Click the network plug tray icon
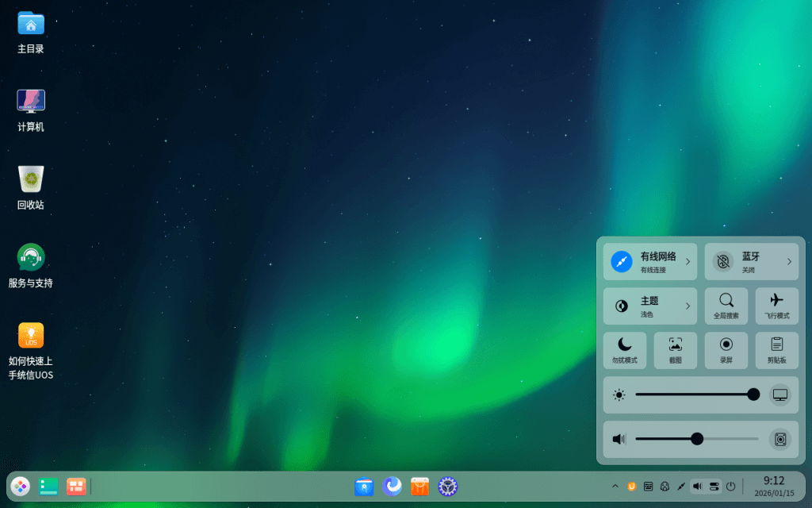Screen dimensions: 812x508 681,487
